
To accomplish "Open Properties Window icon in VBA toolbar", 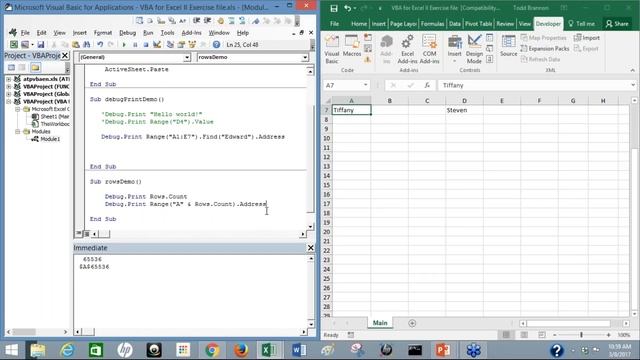I will 181,44.
